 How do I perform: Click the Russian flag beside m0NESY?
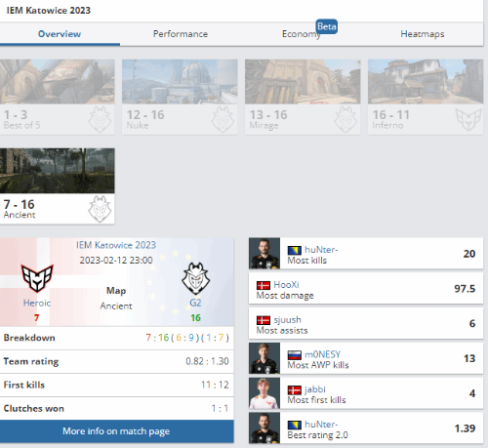tap(295, 355)
